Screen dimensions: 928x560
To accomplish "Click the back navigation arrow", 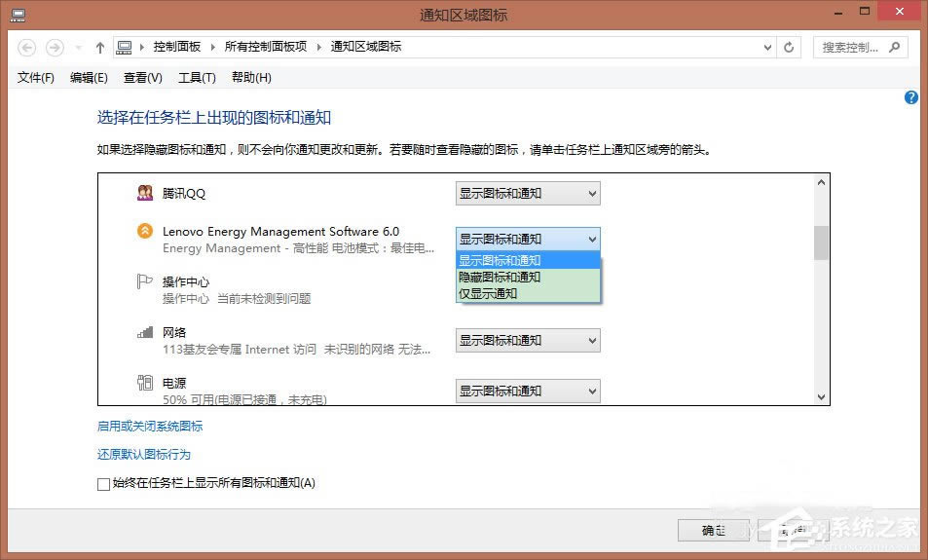I will [x=26, y=48].
